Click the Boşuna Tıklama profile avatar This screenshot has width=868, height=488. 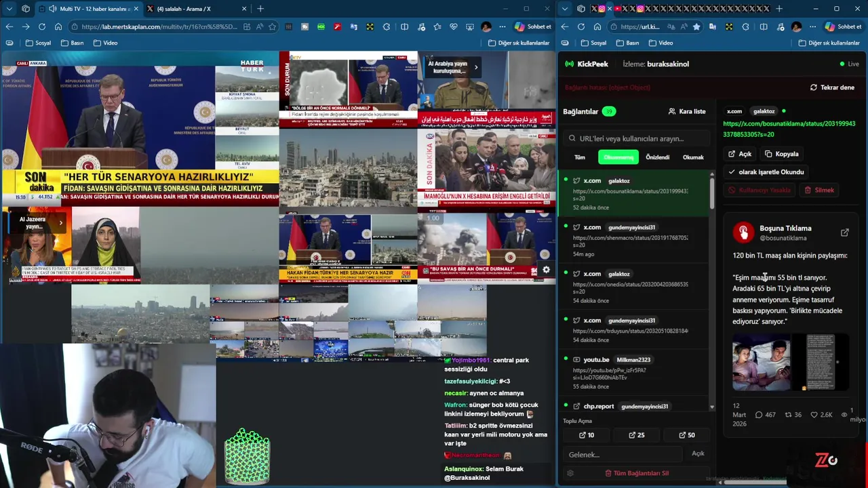743,232
